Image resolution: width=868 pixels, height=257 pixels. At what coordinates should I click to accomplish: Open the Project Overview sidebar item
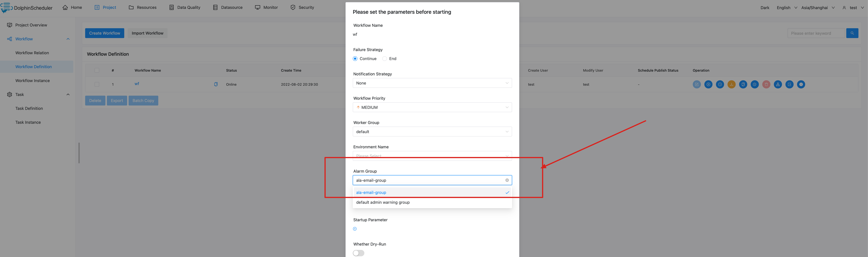point(31,25)
